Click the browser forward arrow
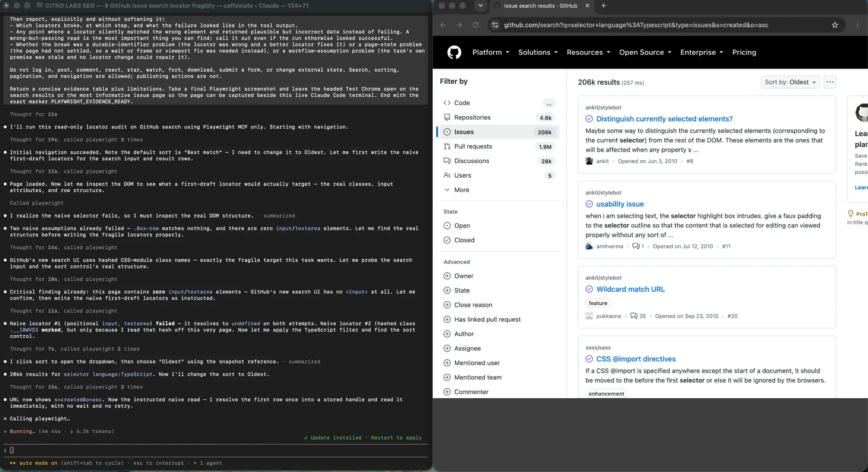Image resolution: width=868 pixels, height=472 pixels. point(459,25)
